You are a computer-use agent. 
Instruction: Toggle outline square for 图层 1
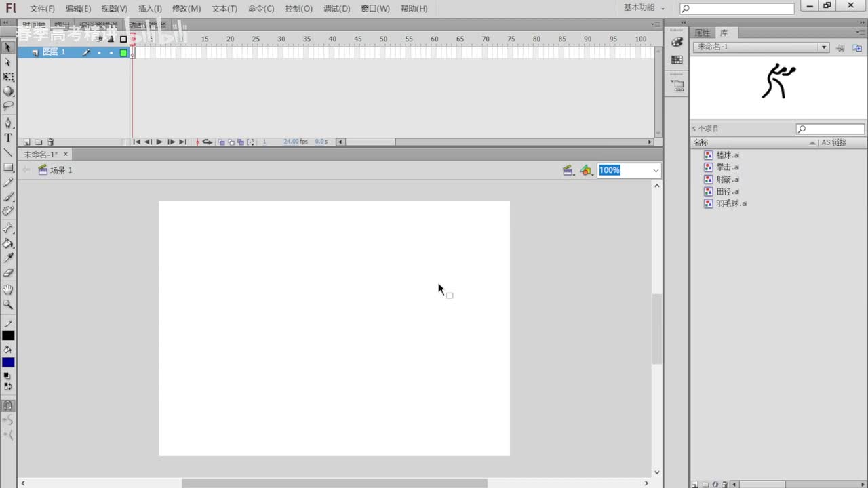tap(123, 52)
